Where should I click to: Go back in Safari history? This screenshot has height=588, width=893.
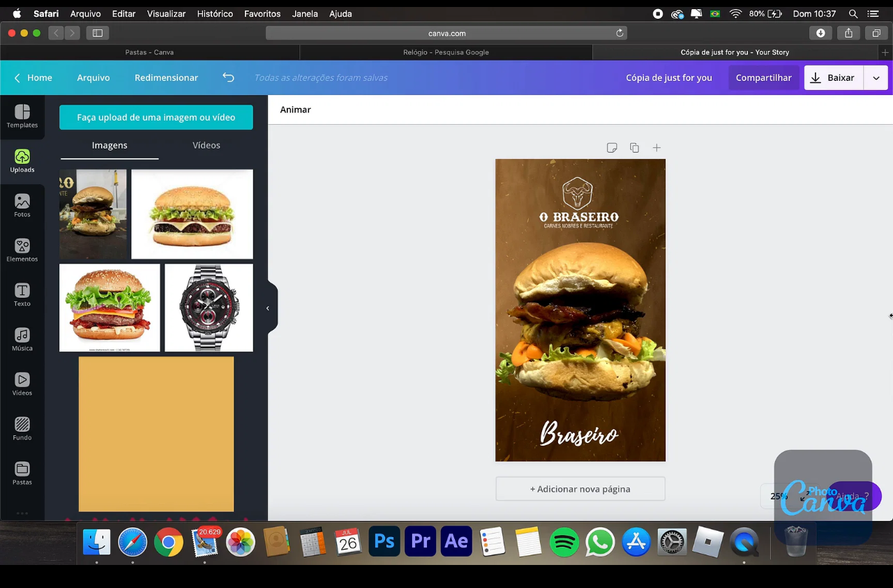click(57, 33)
